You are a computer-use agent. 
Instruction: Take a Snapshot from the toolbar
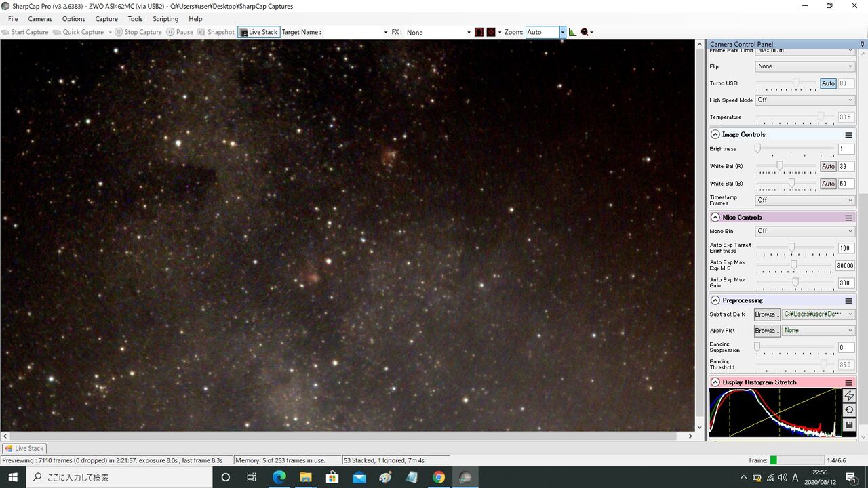click(x=216, y=32)
